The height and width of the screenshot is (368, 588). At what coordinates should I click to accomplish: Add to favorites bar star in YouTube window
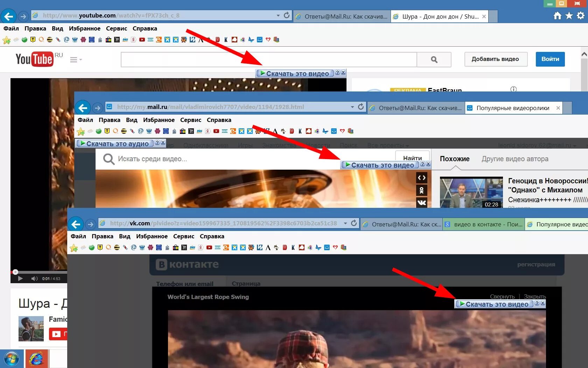click(6, 40)
